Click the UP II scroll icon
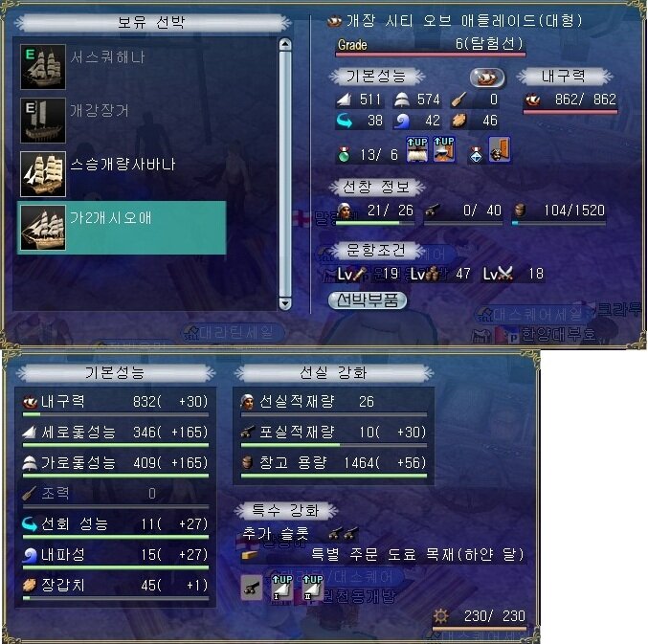Image resolution: width=648 pixels, height=644 pixels. pos(313,588)
